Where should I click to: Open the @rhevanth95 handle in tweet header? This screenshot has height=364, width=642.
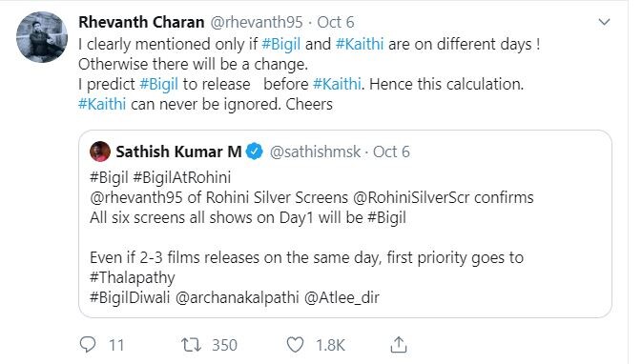257,22
